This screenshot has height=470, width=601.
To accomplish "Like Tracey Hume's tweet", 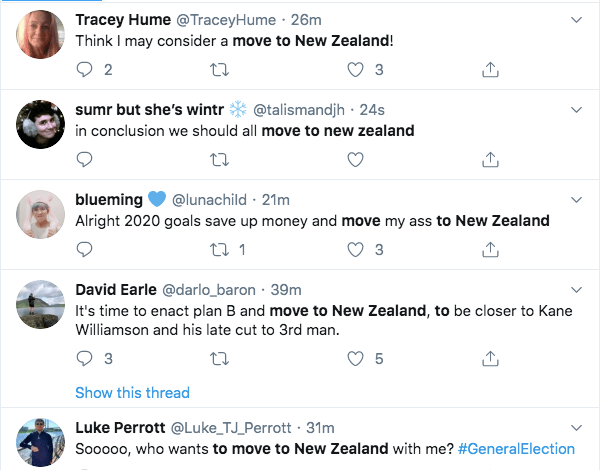I will (355, 69).
